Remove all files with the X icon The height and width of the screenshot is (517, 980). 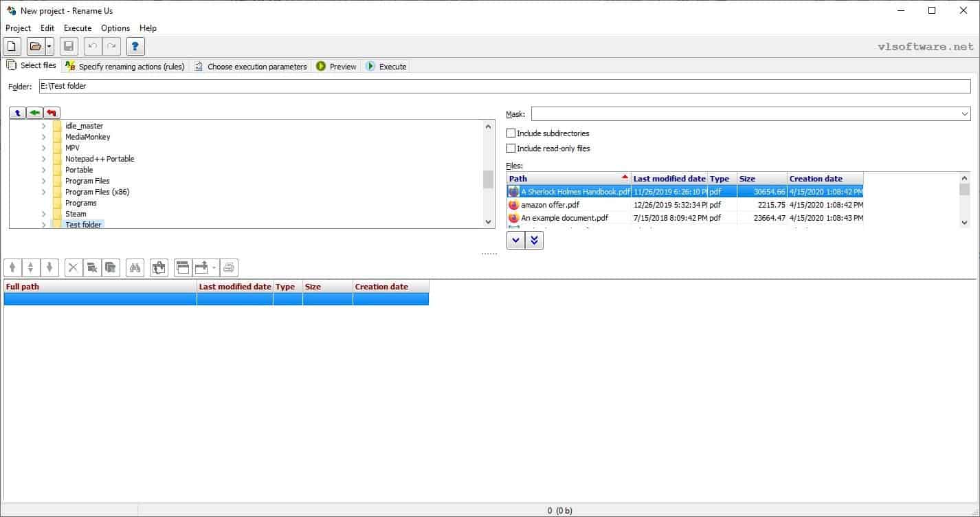point(73,267)
